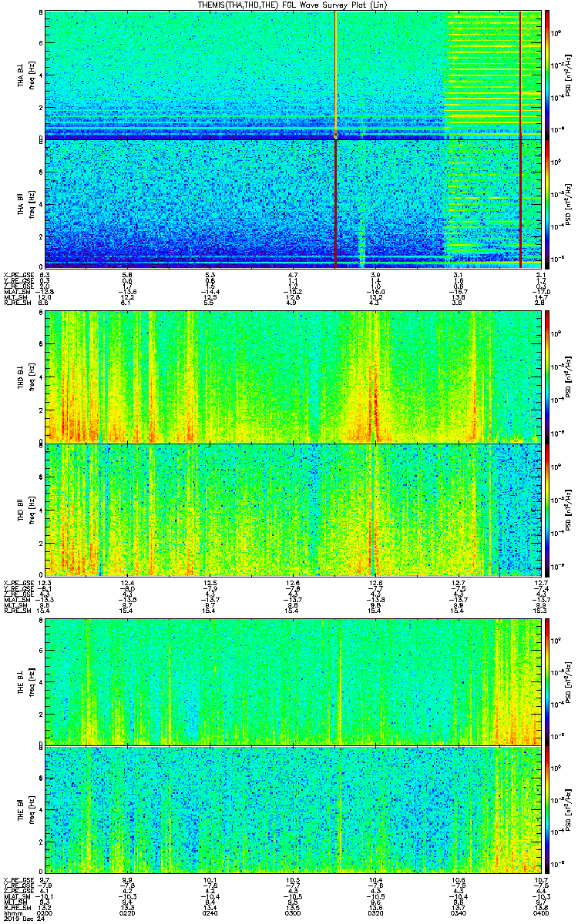The width and height of the screenshot is (578, 924).
Task: Click the THA B|| freq [Hz] axis label
Action: pyautogui.click(x=25, y=203)
